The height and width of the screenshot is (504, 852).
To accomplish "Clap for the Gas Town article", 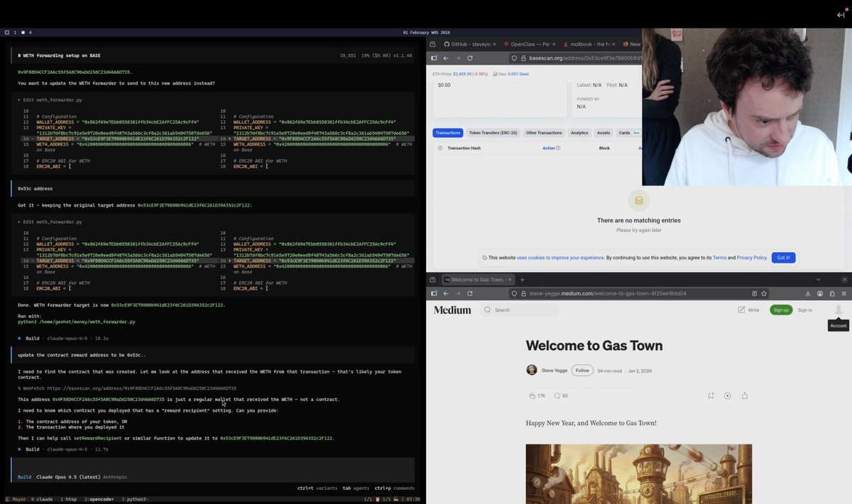I will 532,395.
